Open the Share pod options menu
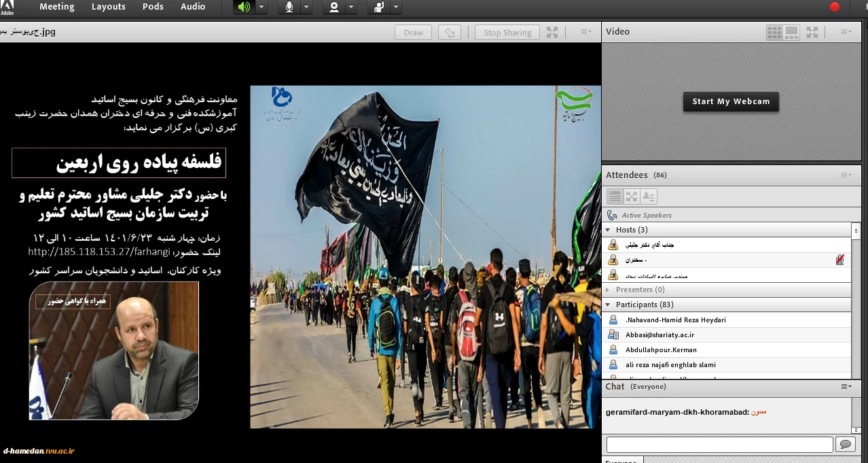This screenshot has height=463, width=868. point(586,32)
